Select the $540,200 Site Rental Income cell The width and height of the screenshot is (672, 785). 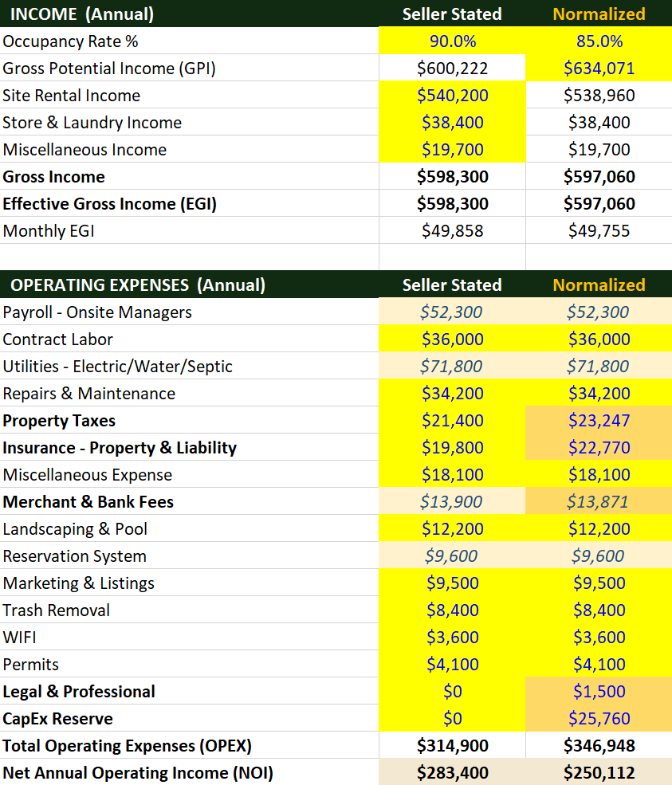tap(452, 95)
